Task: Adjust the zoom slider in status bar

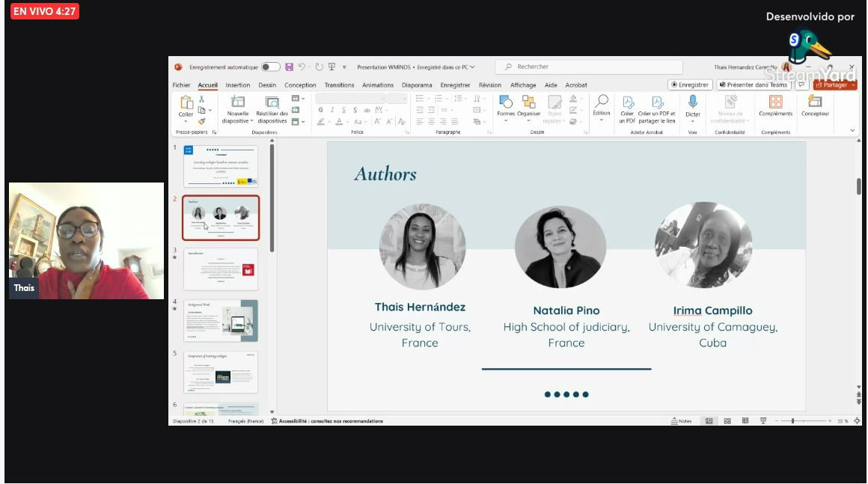Action: click(792, 421)
